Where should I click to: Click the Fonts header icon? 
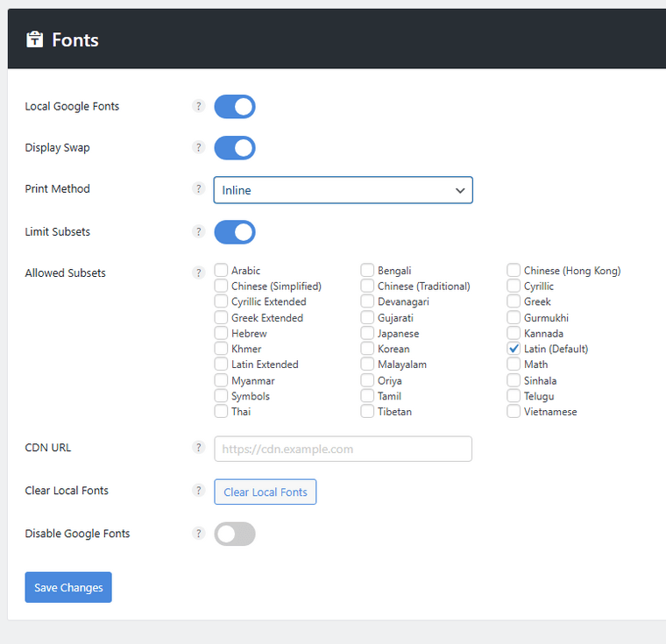(34, 39)
